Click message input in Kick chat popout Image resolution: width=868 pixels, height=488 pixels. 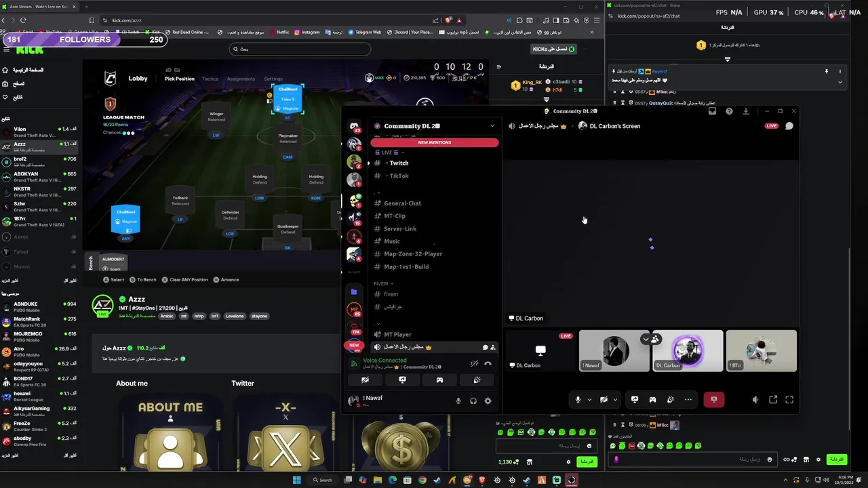pos(692,459)
